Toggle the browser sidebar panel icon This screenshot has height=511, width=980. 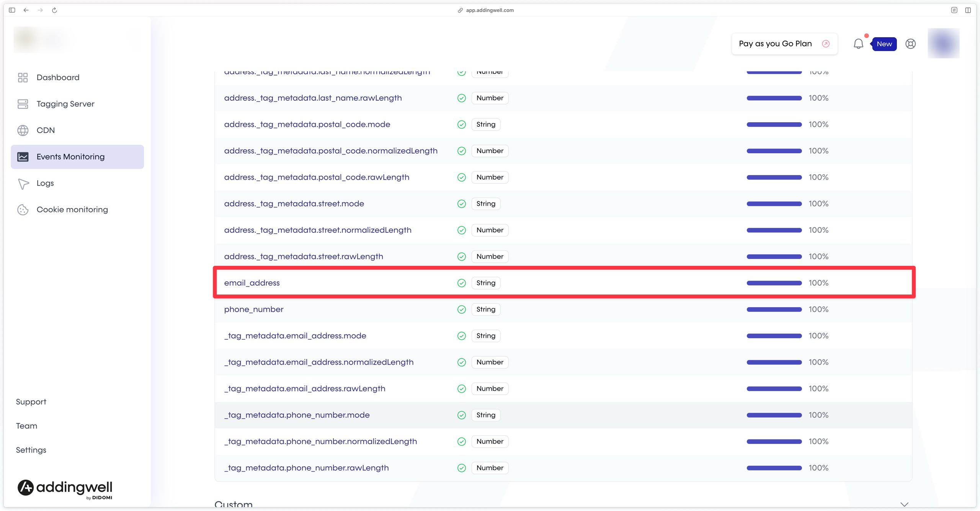coord(12,10)
